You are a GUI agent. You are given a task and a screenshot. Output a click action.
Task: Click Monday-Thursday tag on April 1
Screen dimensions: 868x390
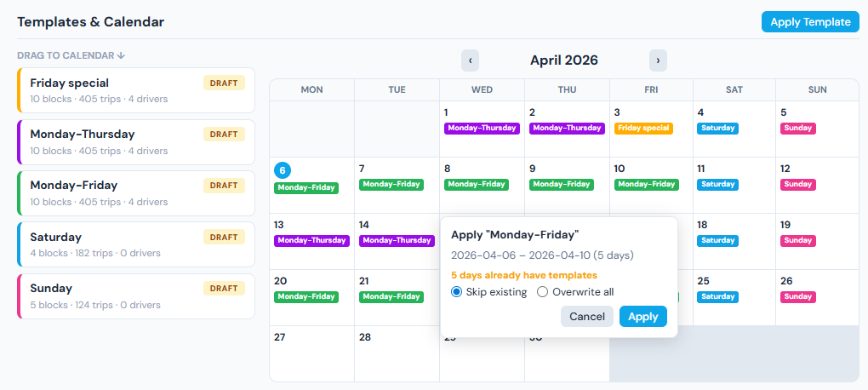482,129
